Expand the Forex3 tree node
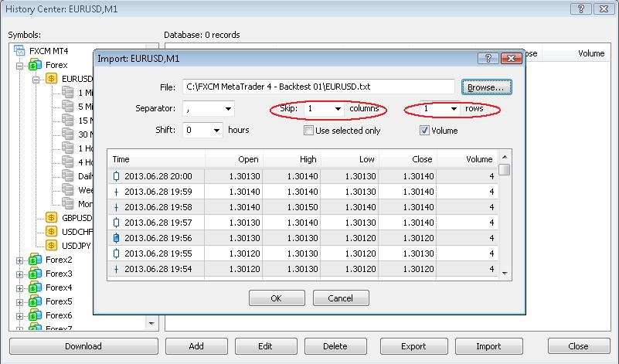Image resolution: width=619 pixels, height=364 pixels. point(20,274)
